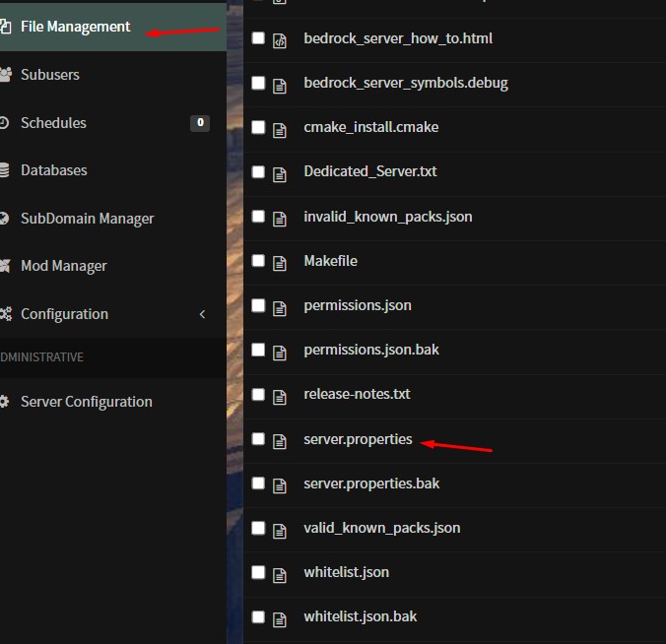Check the Makefile checkbox
This screenshot has width=666, height=644.
[258, 261]
